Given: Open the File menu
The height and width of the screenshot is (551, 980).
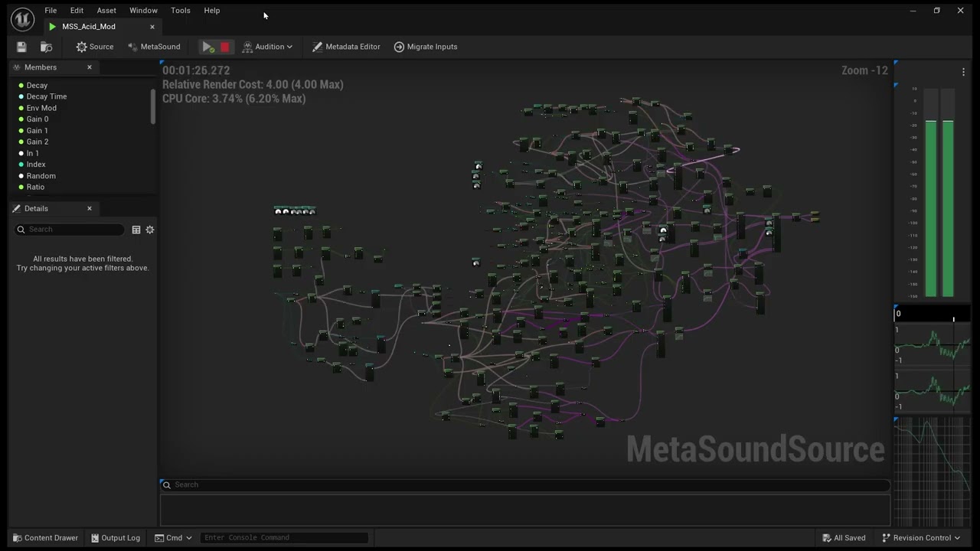Looking at the screenshot, I should point(51,10).
